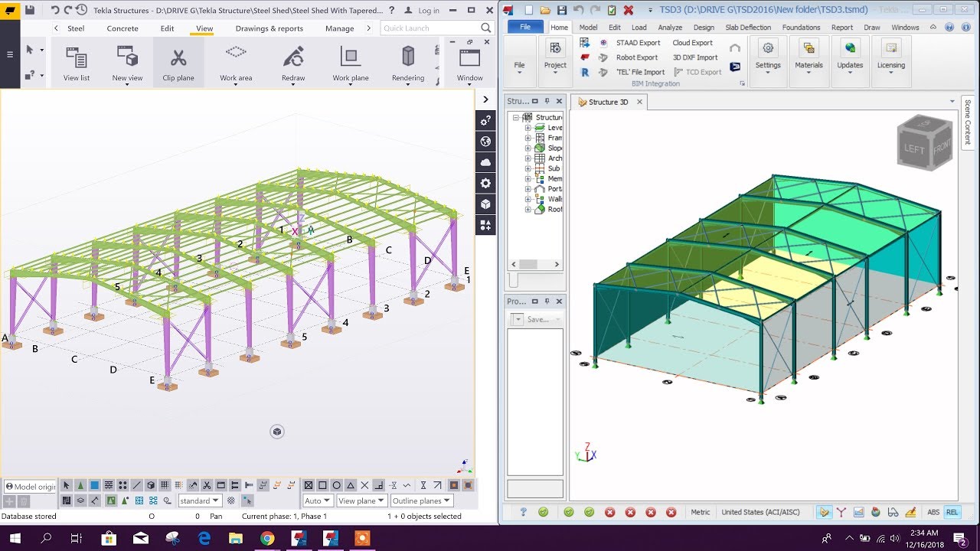Open the View plane dropdown
This screenshot has width=980, height=551.
tap(361, 500)
